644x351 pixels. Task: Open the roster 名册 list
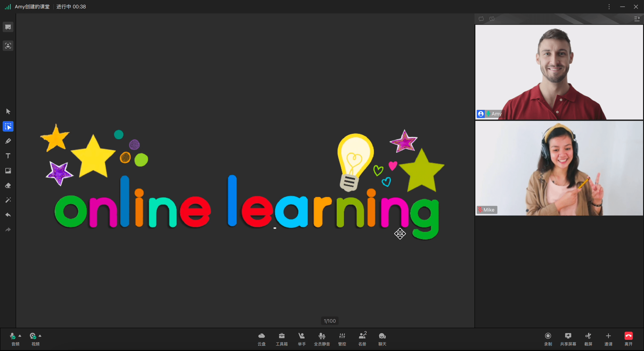362,339
